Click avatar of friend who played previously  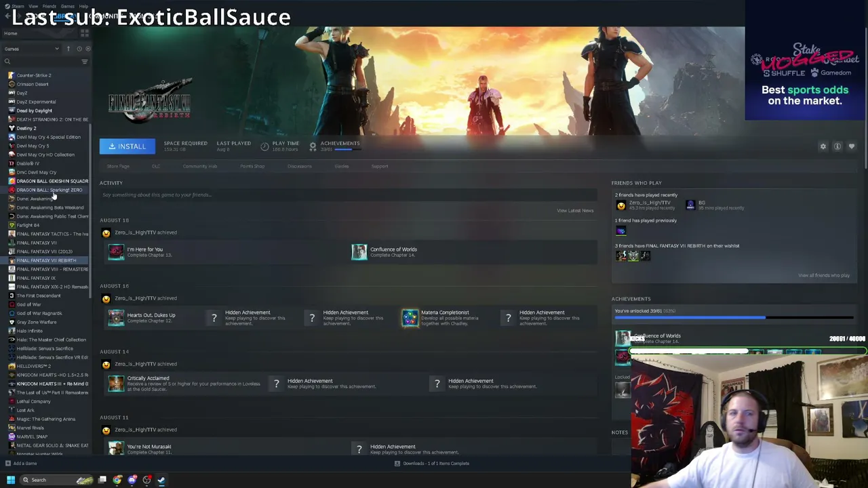(620, 231)
